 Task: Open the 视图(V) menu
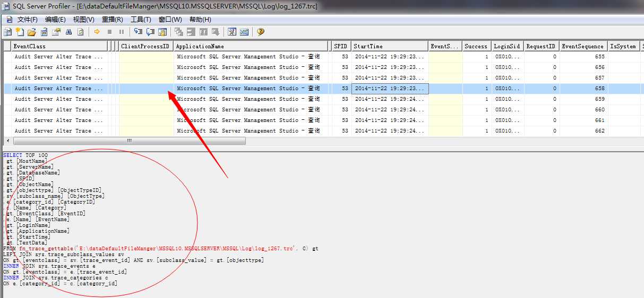pyautogui.click(x=83, y=20)
